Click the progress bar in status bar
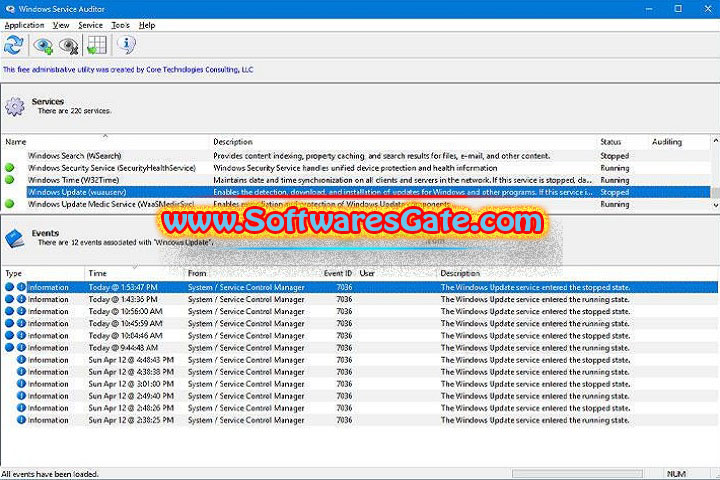Screen dimensions: 720x480 (x=577, y=474)
